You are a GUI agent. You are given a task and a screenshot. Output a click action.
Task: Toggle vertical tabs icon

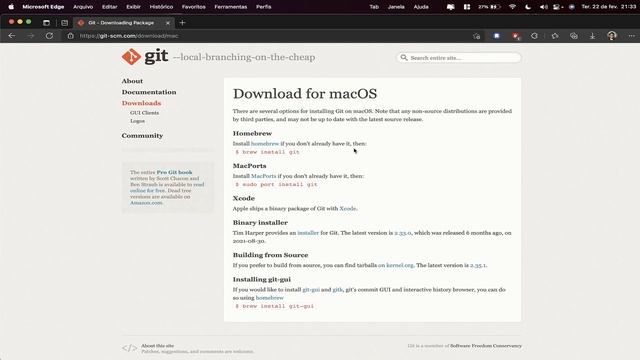tap(64, 23)
